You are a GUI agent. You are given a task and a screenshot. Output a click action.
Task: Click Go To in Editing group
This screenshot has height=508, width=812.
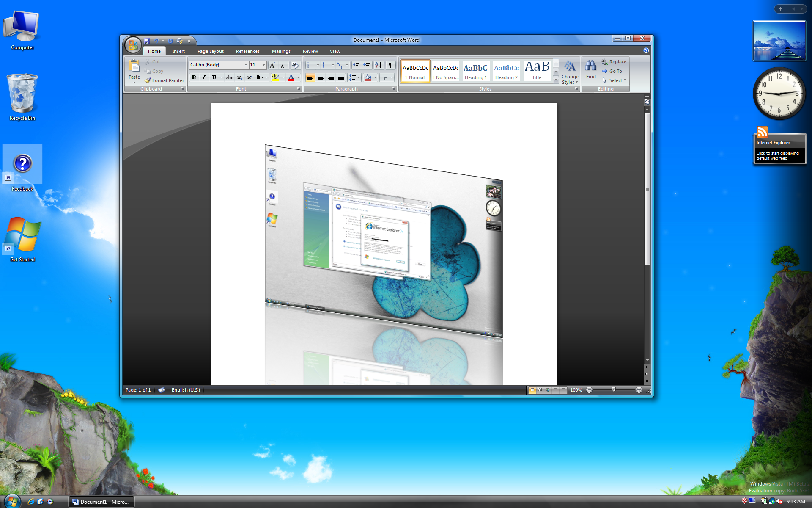(612, 71)
